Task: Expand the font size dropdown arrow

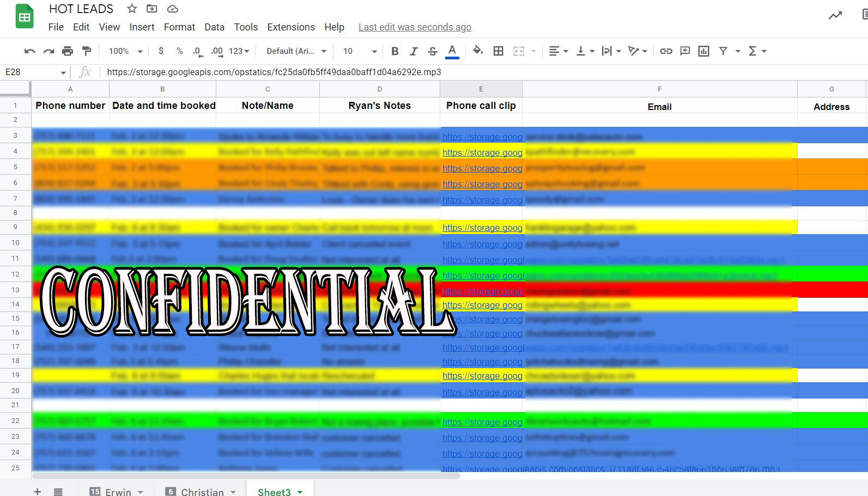Action: point(374,51)
